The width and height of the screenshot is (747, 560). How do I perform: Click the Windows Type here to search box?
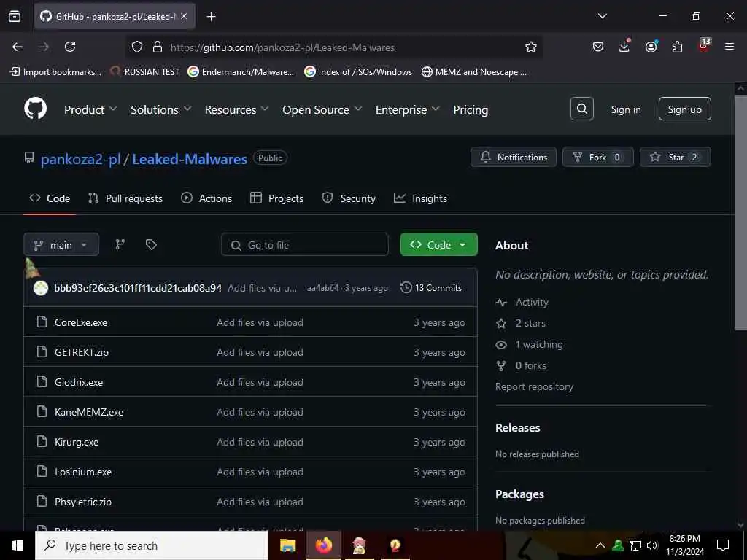pos(152,545)
